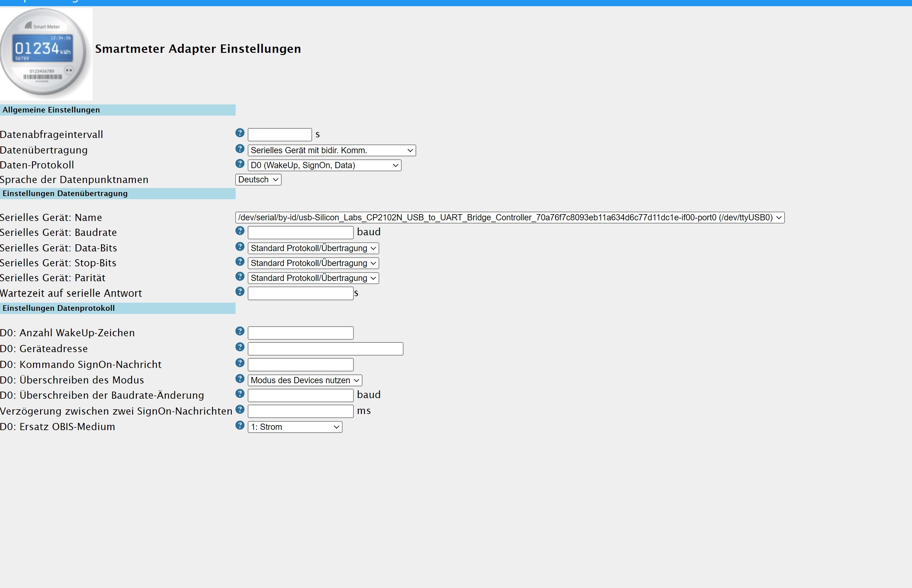Show help for D0 Ersatz OBIS-Medium
The image size is (912, 588).
point(239,425)
